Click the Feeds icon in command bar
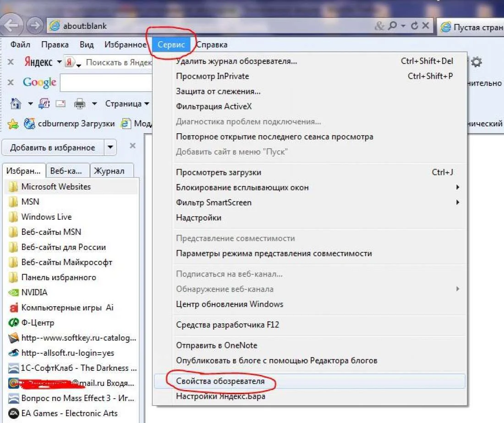Screen dimensions: 504x423 [x=44, y=103]
